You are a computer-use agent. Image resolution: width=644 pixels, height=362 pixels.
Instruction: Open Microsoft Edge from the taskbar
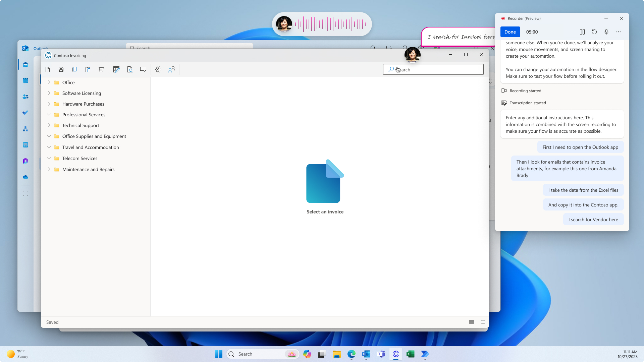[351, 354]
